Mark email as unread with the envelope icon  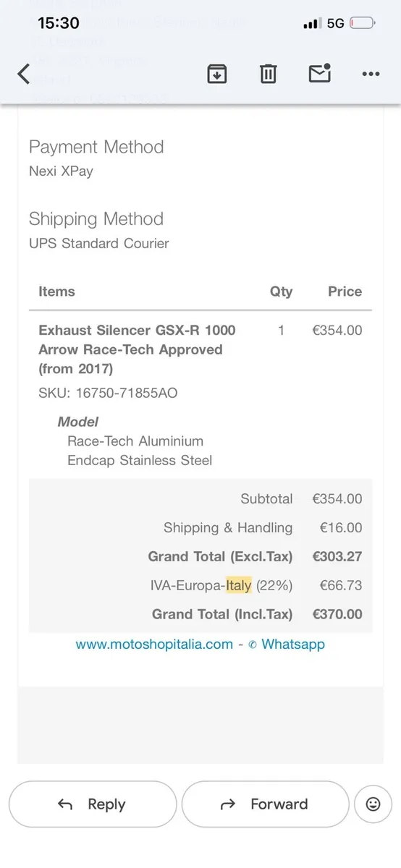(319, 73)
